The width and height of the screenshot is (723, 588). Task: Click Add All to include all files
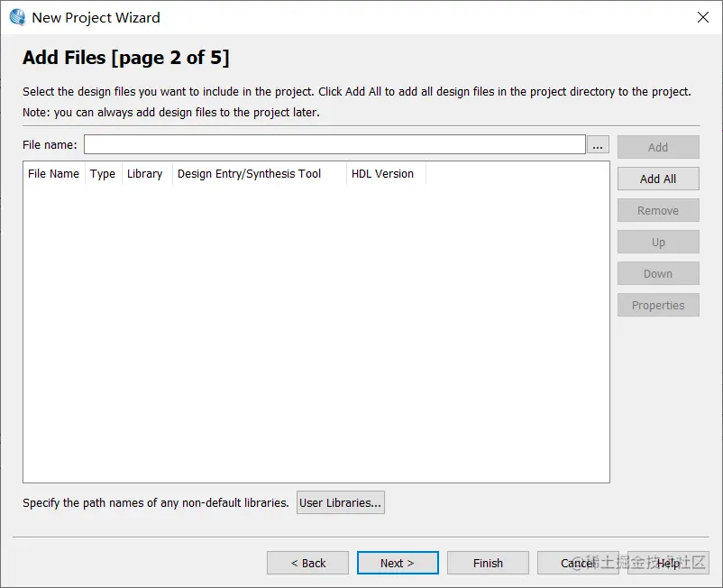tap(658, 179)
